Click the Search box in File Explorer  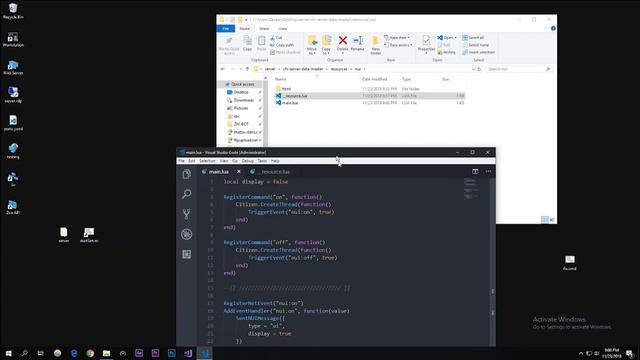point(518,69)
